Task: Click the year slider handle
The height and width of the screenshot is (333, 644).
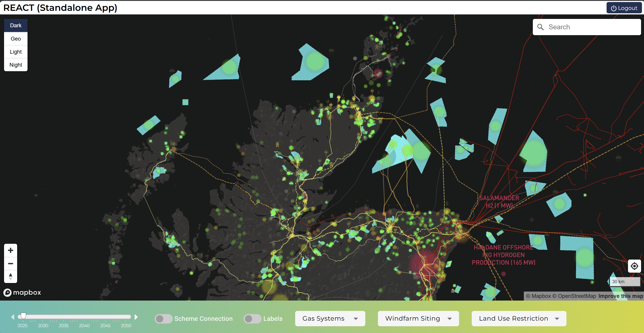Action: click(23, 316)
